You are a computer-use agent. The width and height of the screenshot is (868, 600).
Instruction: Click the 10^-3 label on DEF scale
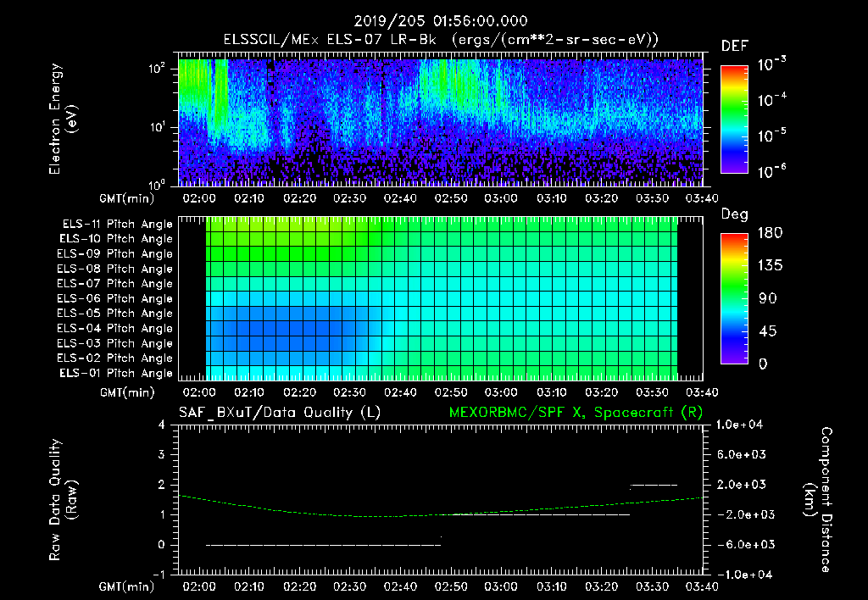pos(771,64)
